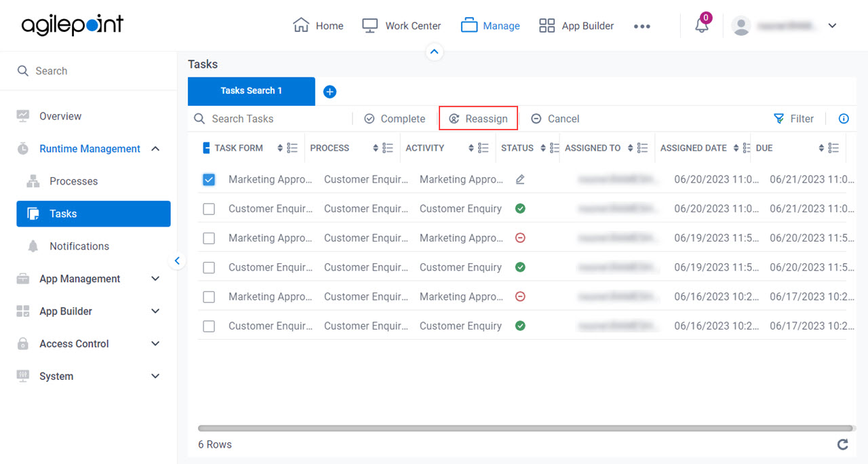Select the Tasks Search 1 tab
Screen dimensions: 868x464
[x=252, y=91]
